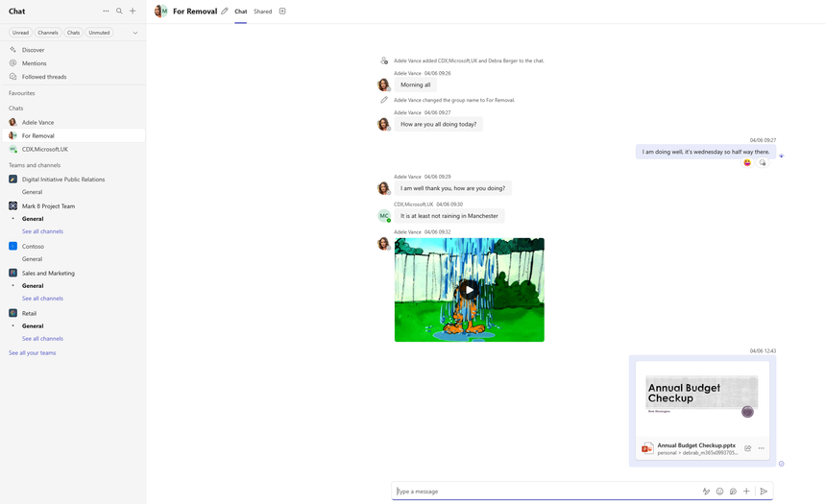Click the MC avatar of CDX Microsoft UK message

(384, 216)
